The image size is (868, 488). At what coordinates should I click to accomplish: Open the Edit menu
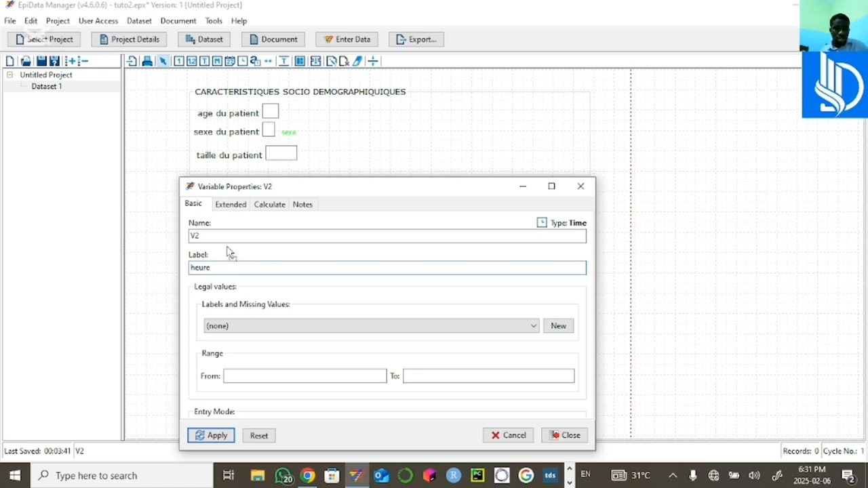point(31,21)
